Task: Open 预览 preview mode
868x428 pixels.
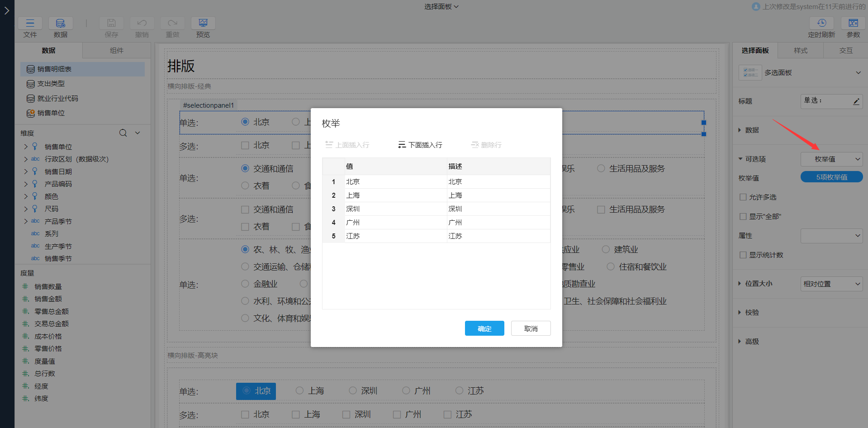Action: [202, 23]
